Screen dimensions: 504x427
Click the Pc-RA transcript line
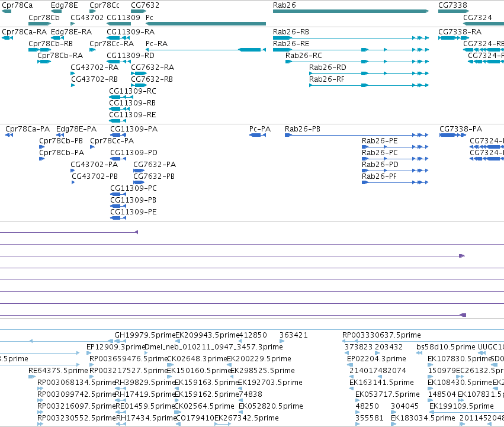206,50
